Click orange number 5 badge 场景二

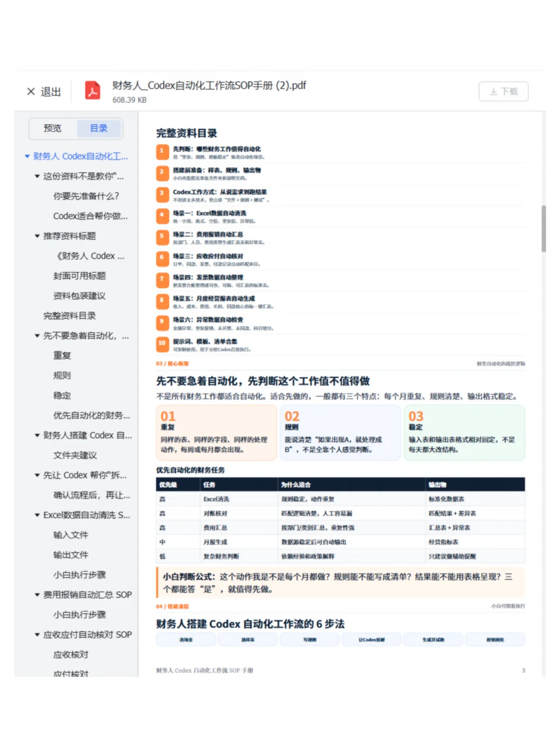(x=162, y=237)
